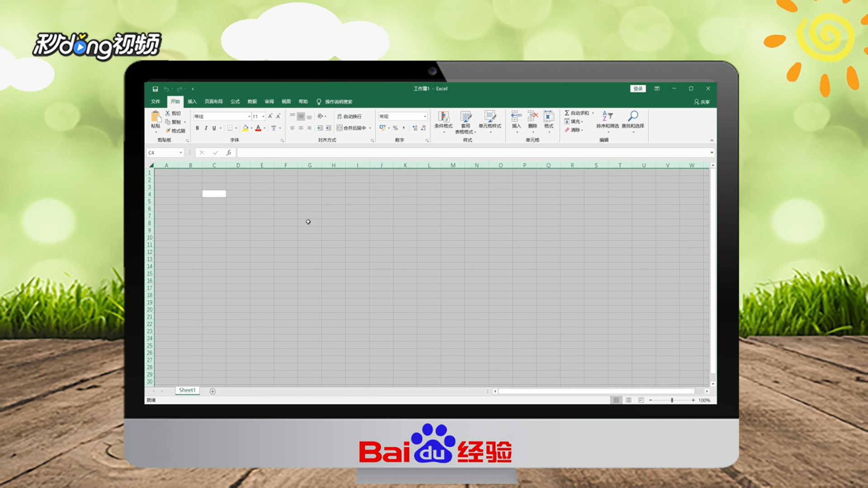
Task: Click the Percent Style icon
Action: point(396,128)
